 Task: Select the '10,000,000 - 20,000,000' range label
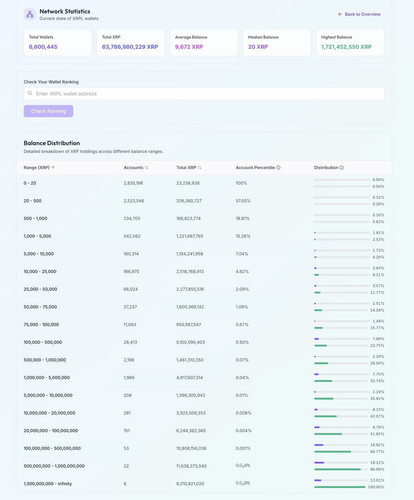point(49,413)
